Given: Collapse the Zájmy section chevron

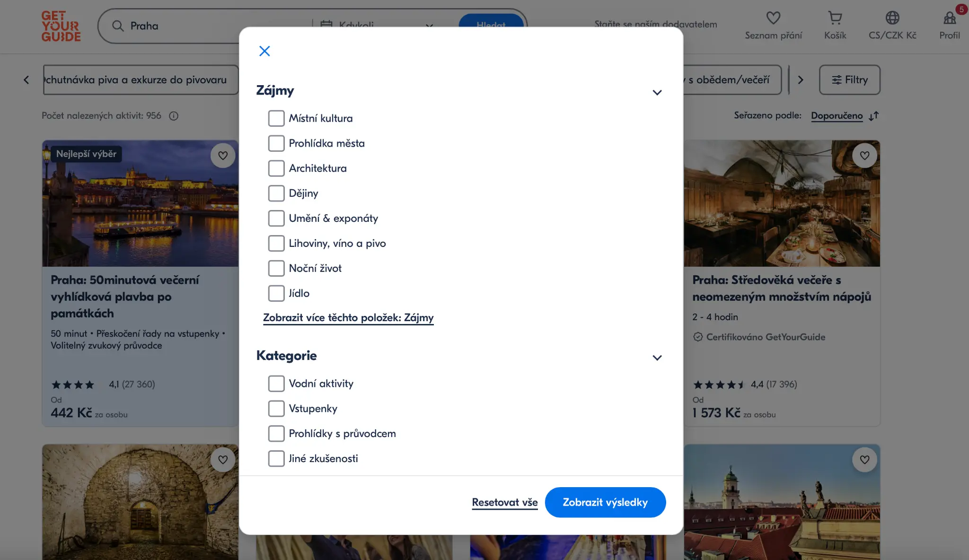Looking at the screenshot, I should [x=657, y=92].
